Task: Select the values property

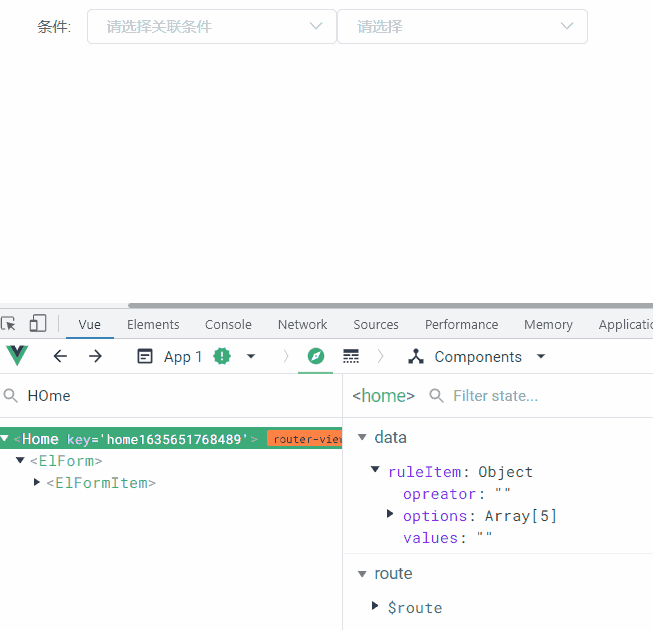Action: point(447,538)
